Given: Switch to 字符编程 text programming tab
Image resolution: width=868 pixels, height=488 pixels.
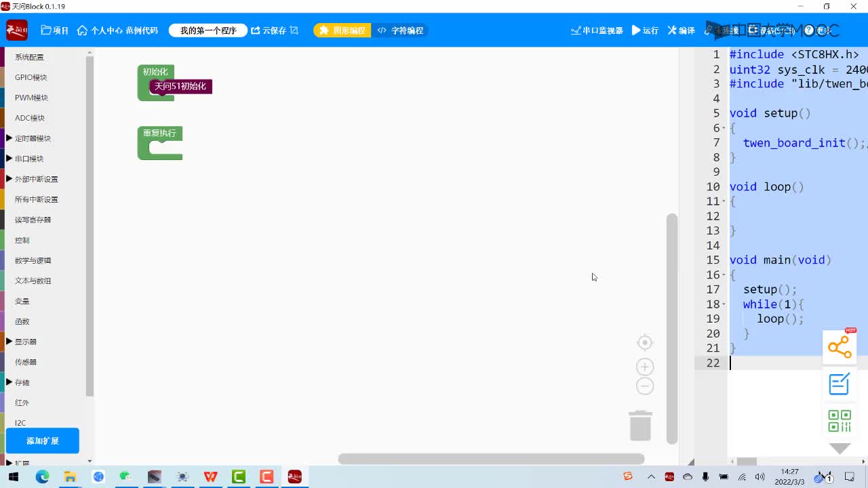Looking at the screenshot, I should (400, 30).
